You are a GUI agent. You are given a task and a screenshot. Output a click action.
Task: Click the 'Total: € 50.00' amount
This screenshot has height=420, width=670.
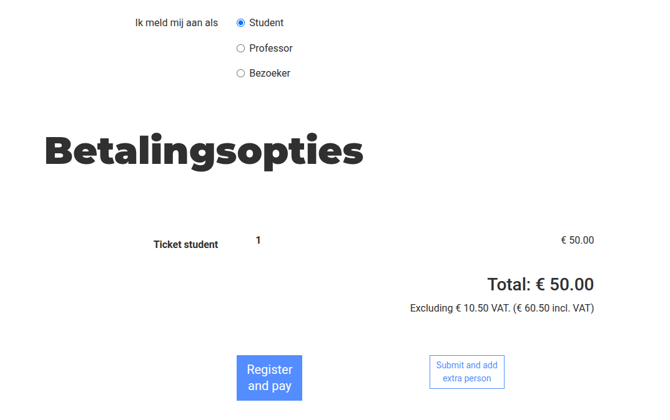pos(540,285)
